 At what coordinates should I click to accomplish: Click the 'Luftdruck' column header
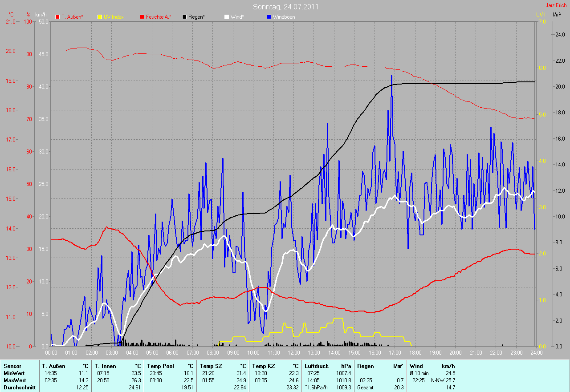coord(318,366)
